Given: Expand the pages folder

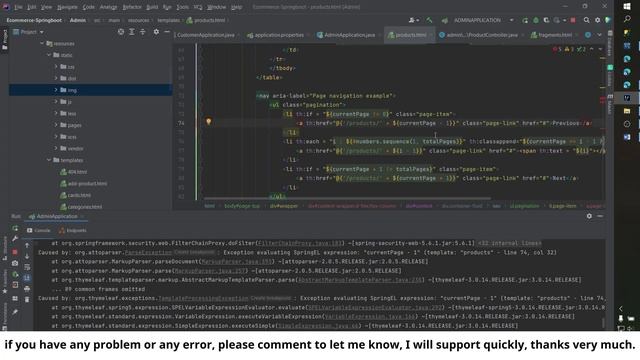Looking at the screenshot, I should tap(56, 125).
